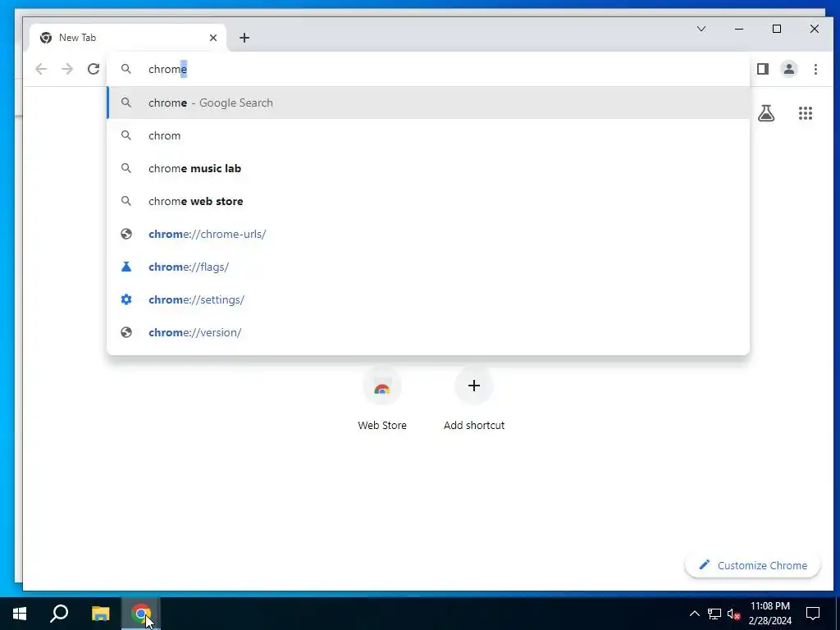Click the Chrome taskbar icon

[141, 614]
